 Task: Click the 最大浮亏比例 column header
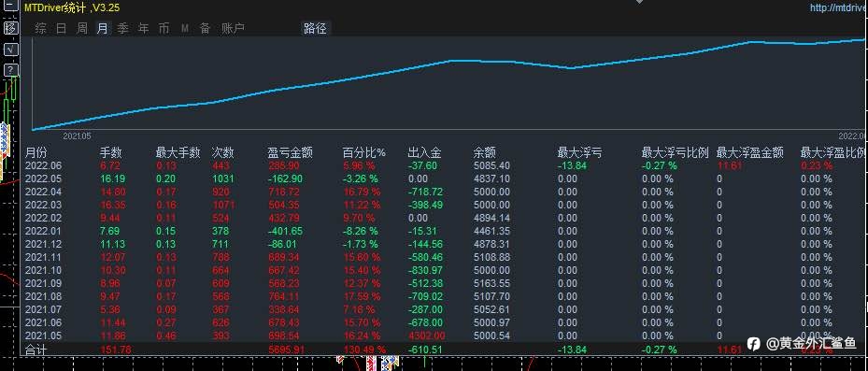click(x=675, y=152)
